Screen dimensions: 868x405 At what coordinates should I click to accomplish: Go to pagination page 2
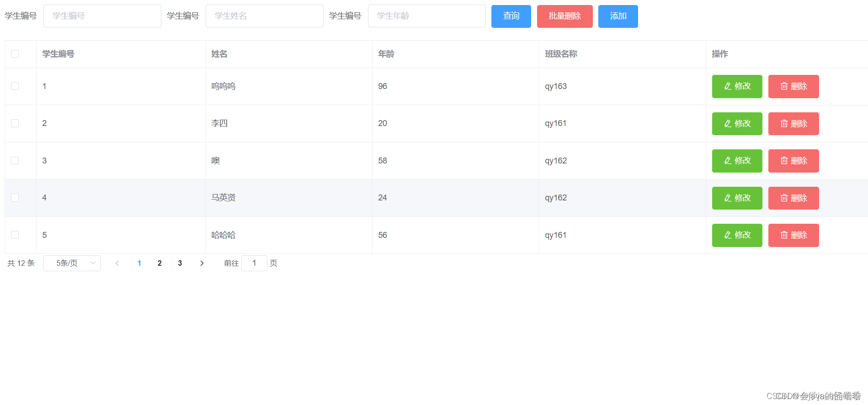(160, 263)
